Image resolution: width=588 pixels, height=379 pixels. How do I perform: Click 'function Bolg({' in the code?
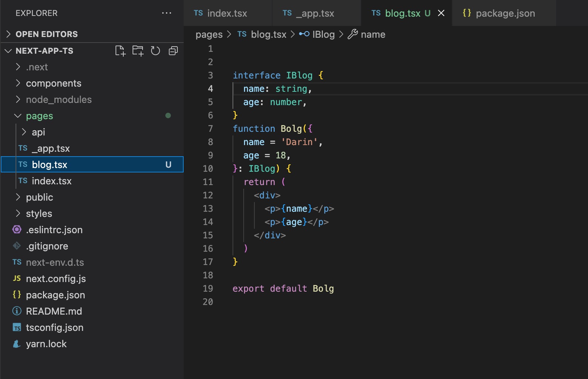click(x=273, y=128)
